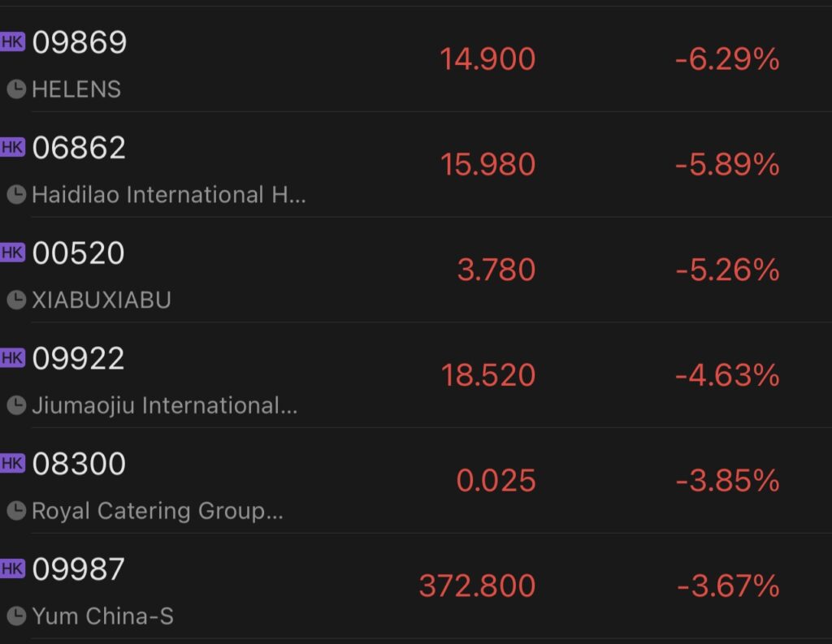Image resolution: width=832 pixels, height=644 pixels.
Task: Open stock code 09869
Action: [x=79, y=42]
